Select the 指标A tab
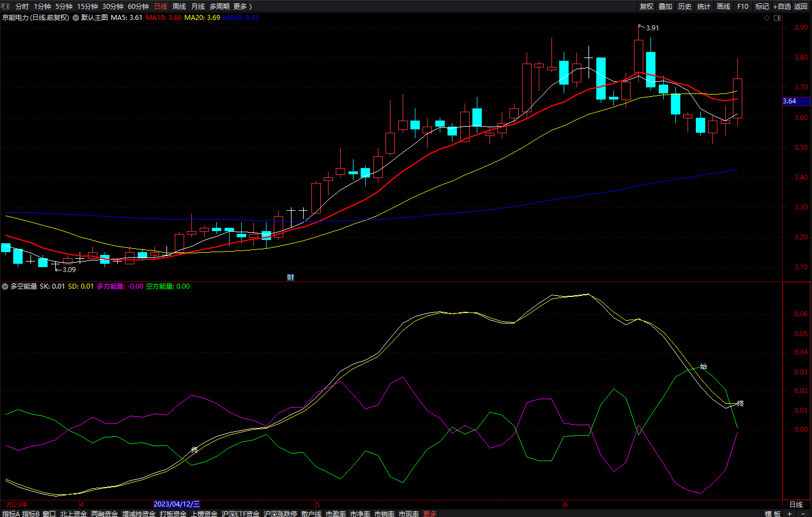Image resolution: width=812 pixels, height=517 pixels. click(11, 514)
